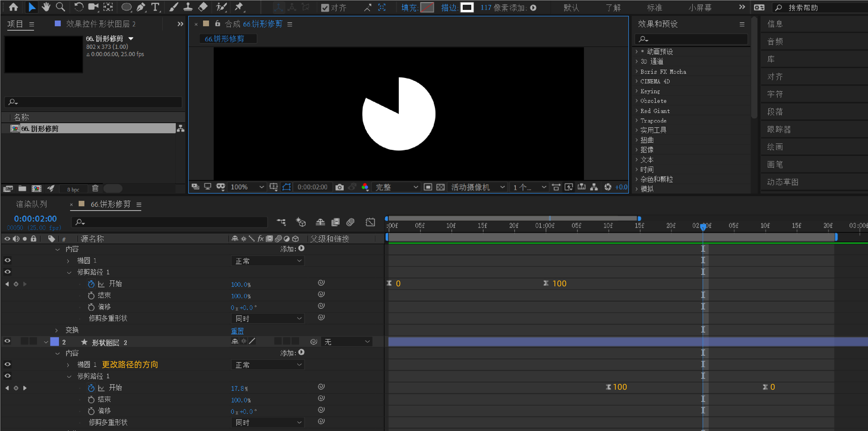Select the Hand tool

pos(46,7)
